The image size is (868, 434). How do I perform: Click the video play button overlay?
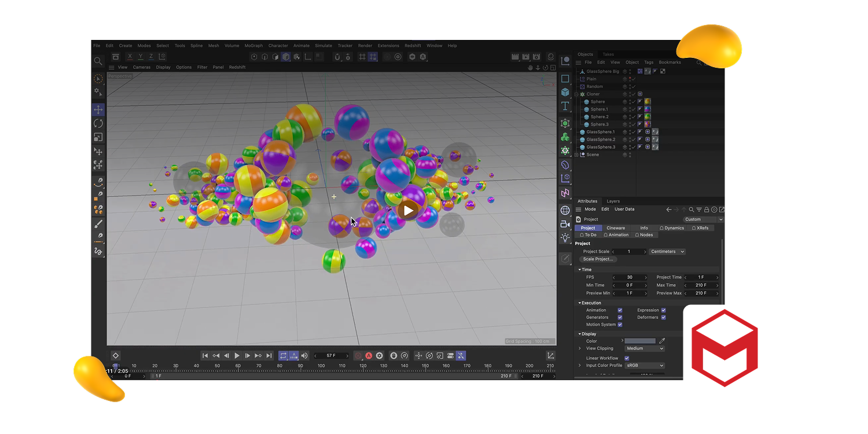[x=409, y=211]
